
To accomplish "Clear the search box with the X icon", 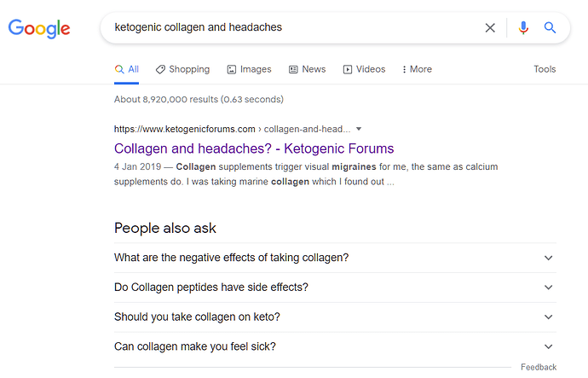I will tap(490, 28).
